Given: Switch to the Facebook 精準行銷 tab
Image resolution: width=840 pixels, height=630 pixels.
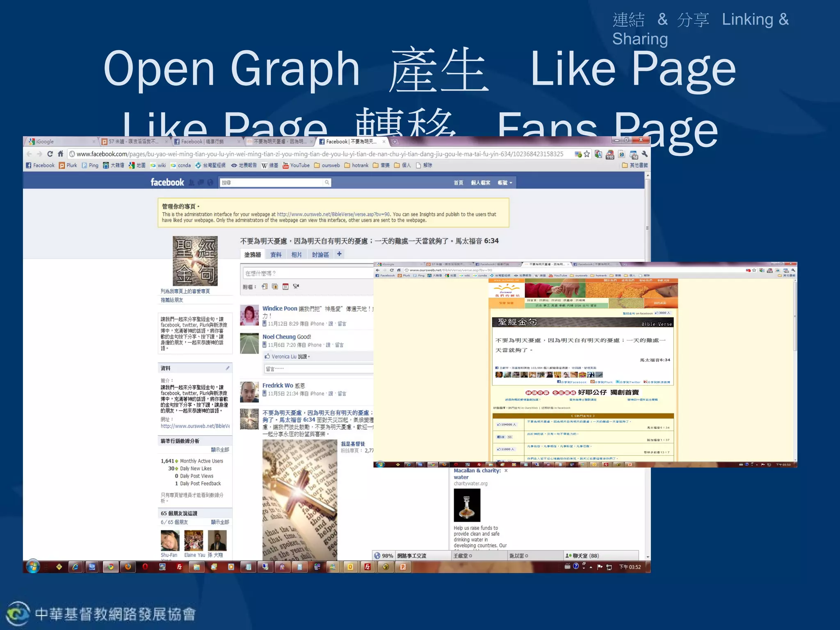Looking at the screenshot, I should click(x=206, y=142).
